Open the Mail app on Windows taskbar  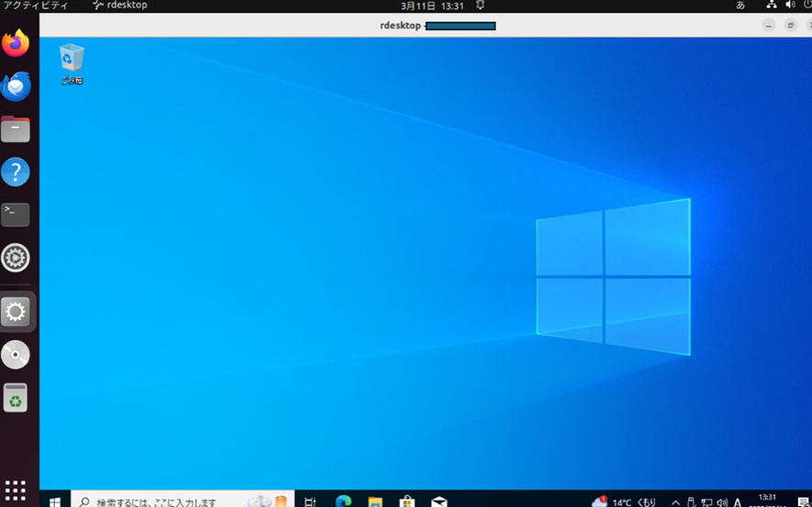439,501
